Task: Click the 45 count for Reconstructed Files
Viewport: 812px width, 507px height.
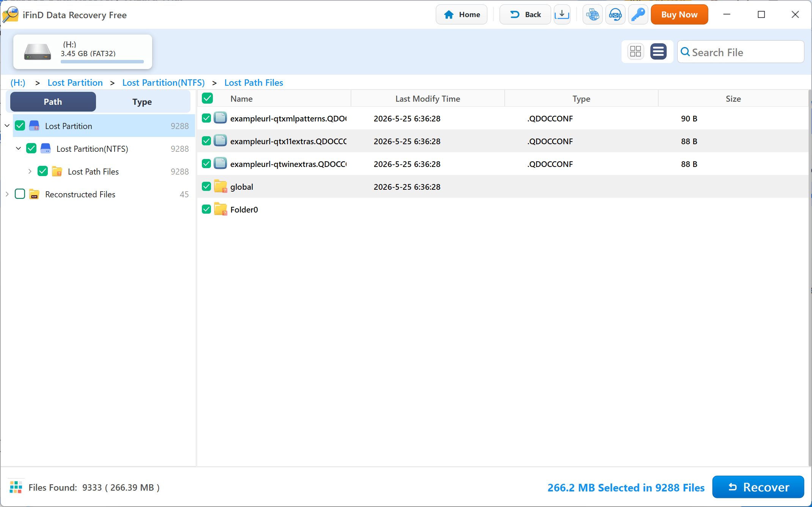Action: 184,194
